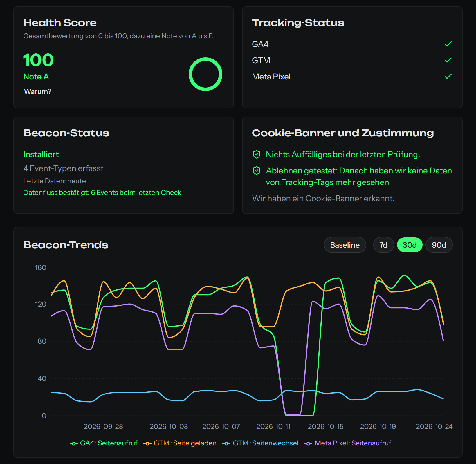The width and height of the screenshot is (476, 464).
Task: Click the Beacon-Status heading
Action: point(66,133)
